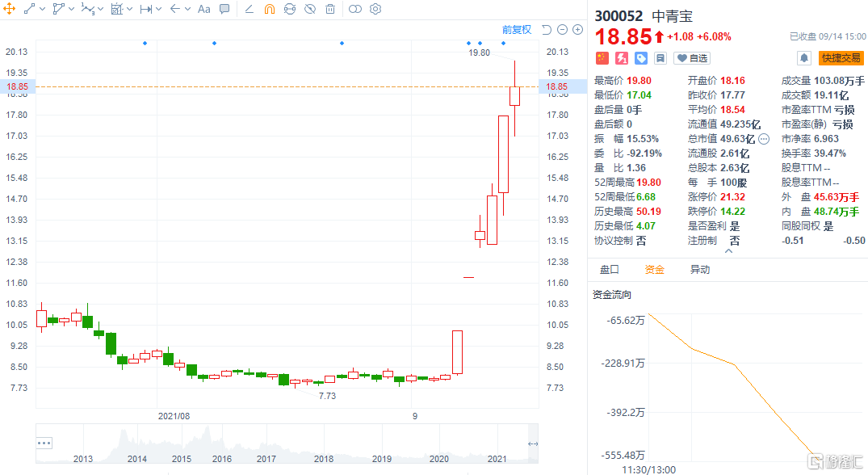Viewport: 868px width, 475px height.
Task: Add stock to watchlist via 自选
Action: tap(692, 58)
